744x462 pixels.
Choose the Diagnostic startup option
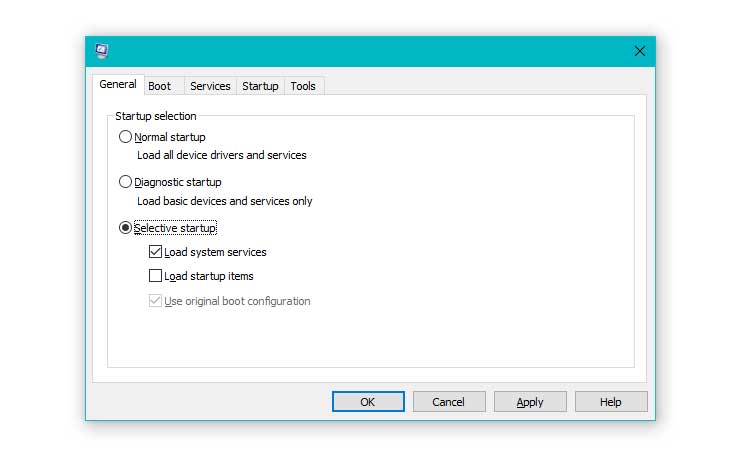pyautogui.click(x=125, y=182)
